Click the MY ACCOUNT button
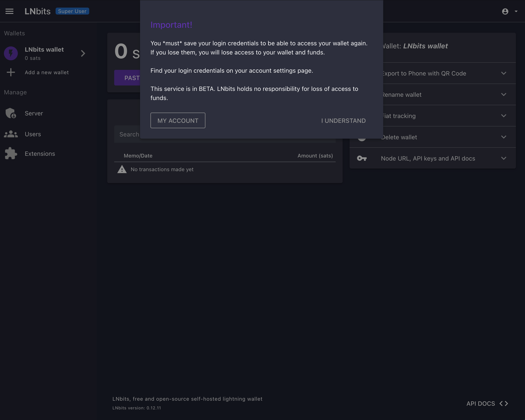This screenshot has height=420, width=525. (178, 120)
